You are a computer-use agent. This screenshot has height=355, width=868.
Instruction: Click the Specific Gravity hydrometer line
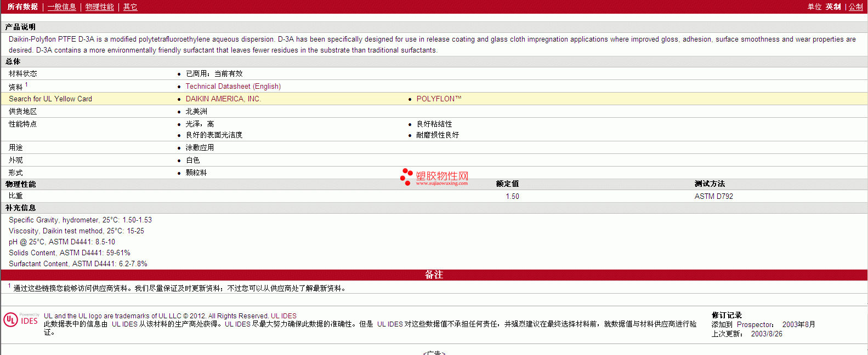80,220
